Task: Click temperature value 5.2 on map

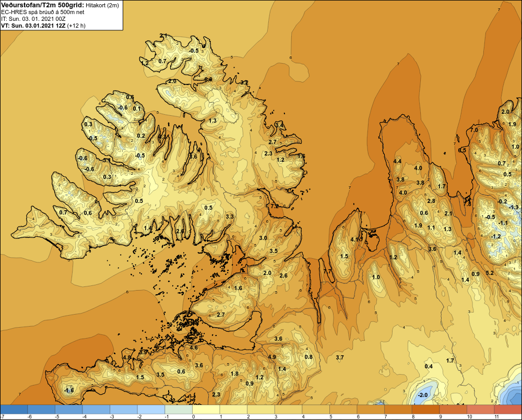Action: (490, 273)
